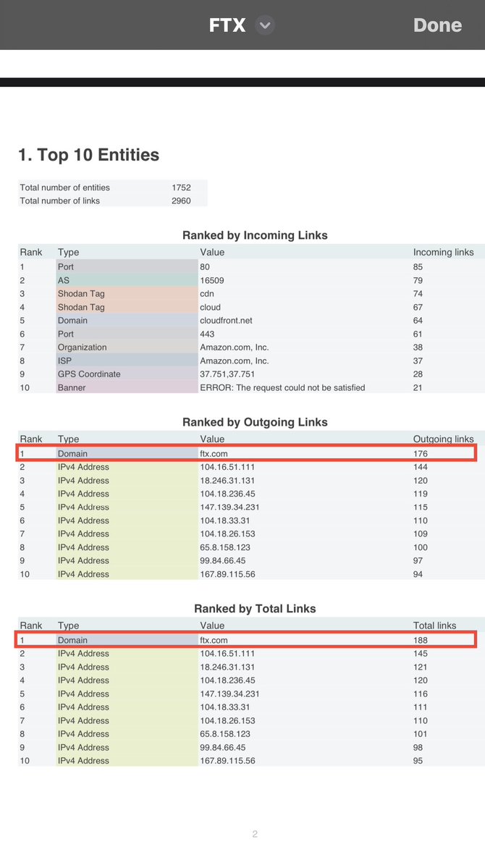Click ftx.com in the Total Links table

click(214, 640)
